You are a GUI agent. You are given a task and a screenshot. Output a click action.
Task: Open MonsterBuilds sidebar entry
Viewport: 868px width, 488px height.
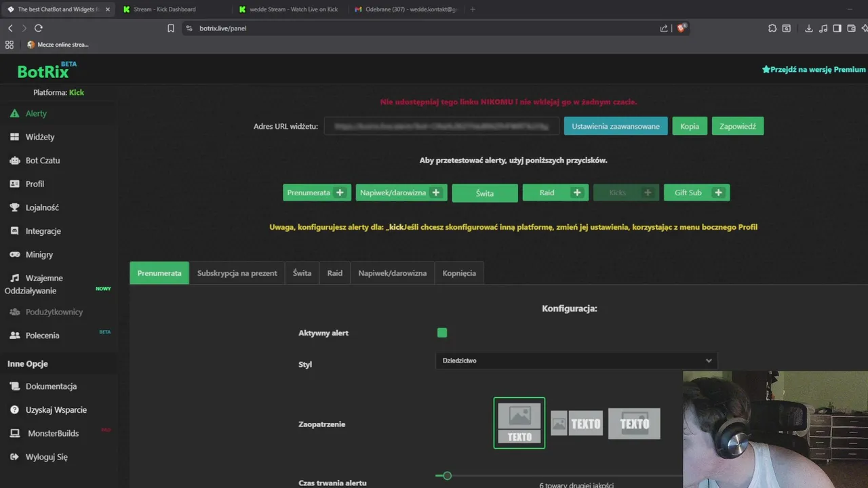point(53,434)
